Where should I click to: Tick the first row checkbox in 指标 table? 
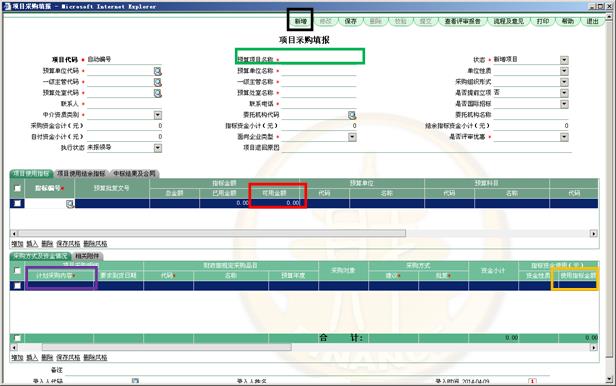(x=17, y=203)
